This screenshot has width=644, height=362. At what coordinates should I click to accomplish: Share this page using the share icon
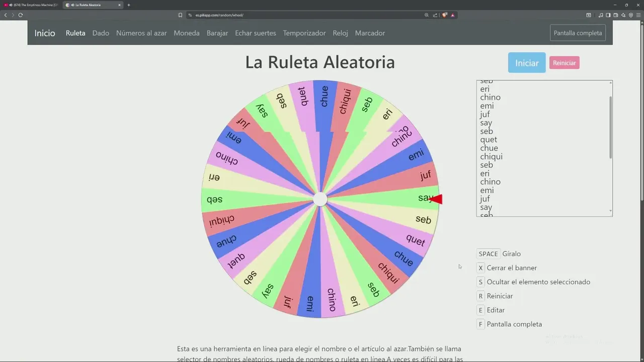tap(435, 15)
